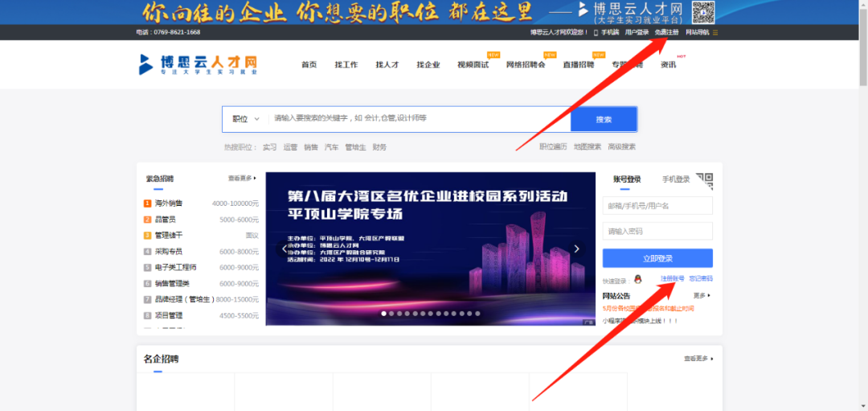Open 资讯 in main navigation
Viewport: 868px width, 411px height.
pyautogui.click(x=668, y=65)
